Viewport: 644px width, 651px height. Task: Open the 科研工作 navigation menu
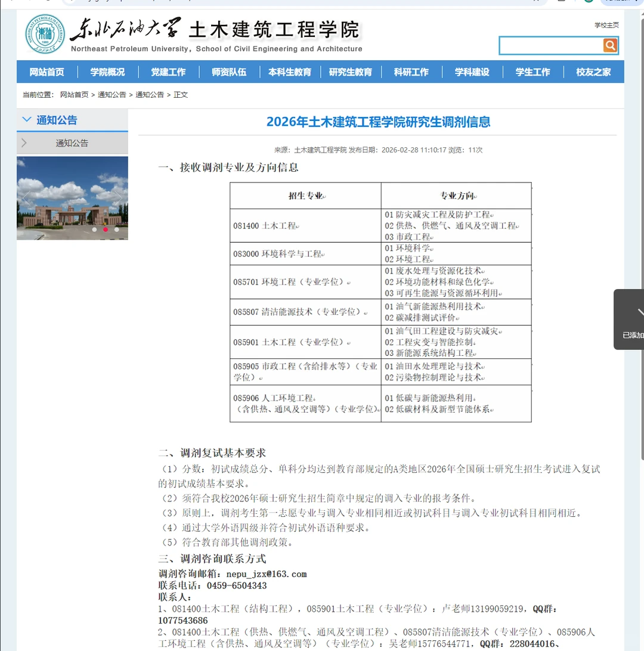tap(411, 72)
